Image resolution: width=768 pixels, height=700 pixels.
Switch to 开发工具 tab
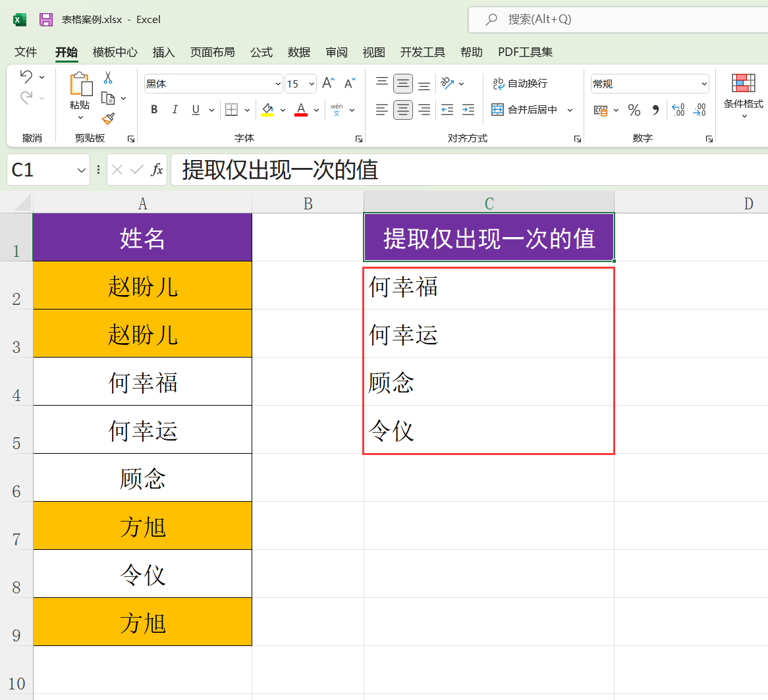click(x=422, y=52)
